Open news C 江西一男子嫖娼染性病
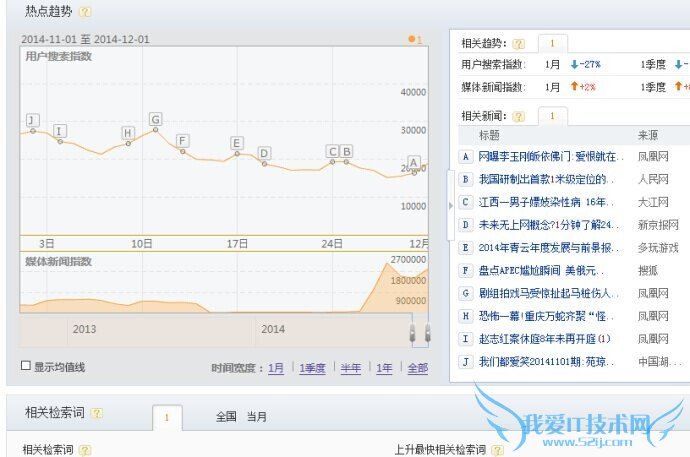Screen dimensions: 690x457 pyautogui.click(x=546, y=202)
